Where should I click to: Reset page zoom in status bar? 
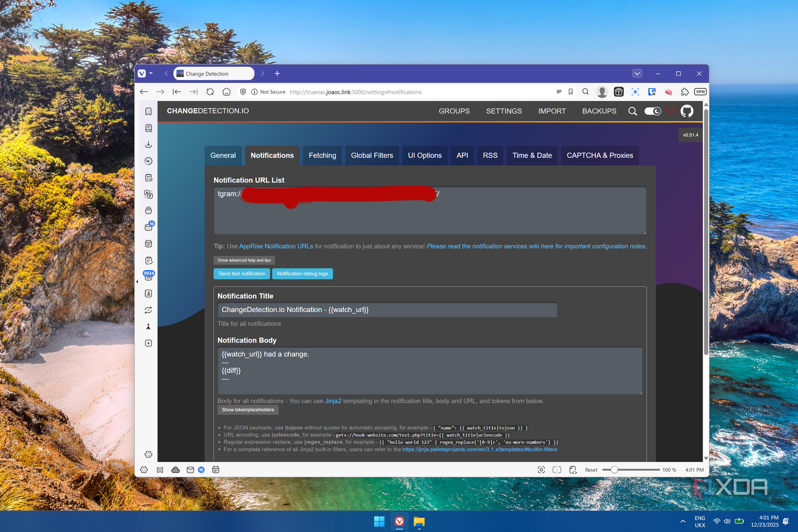pos(591,470)
